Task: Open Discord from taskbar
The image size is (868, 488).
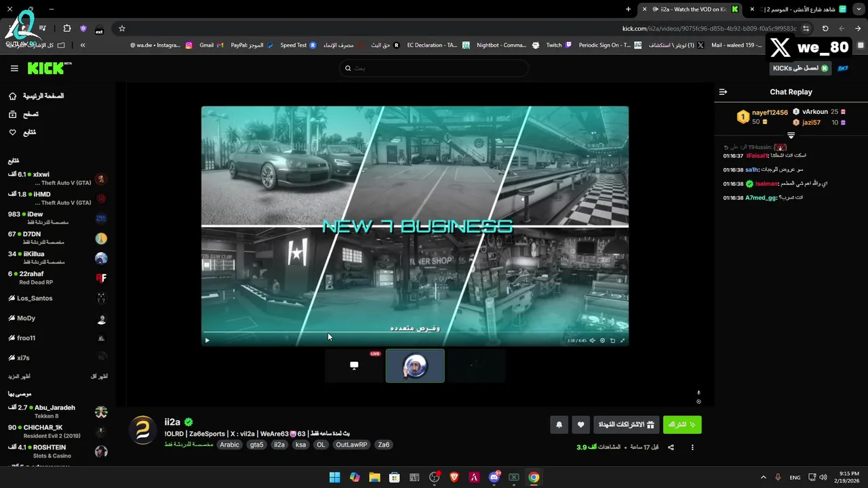Action: point(494,477)
